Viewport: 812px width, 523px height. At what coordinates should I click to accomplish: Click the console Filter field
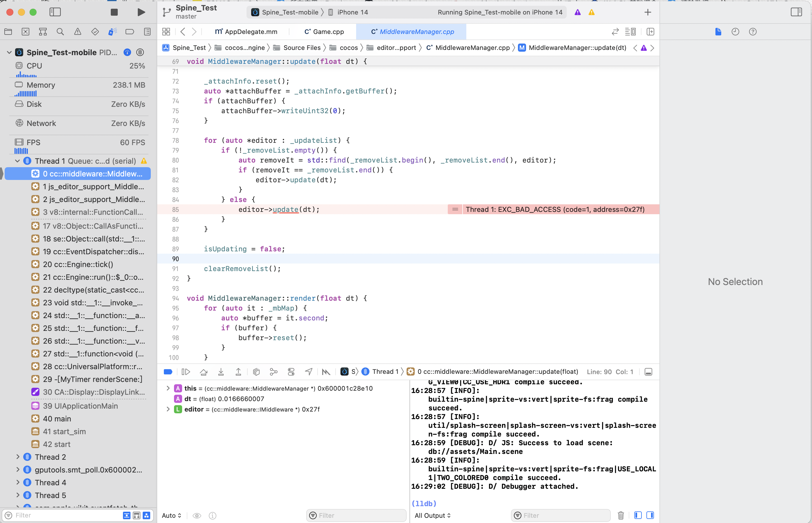click(x=560, y=515)
